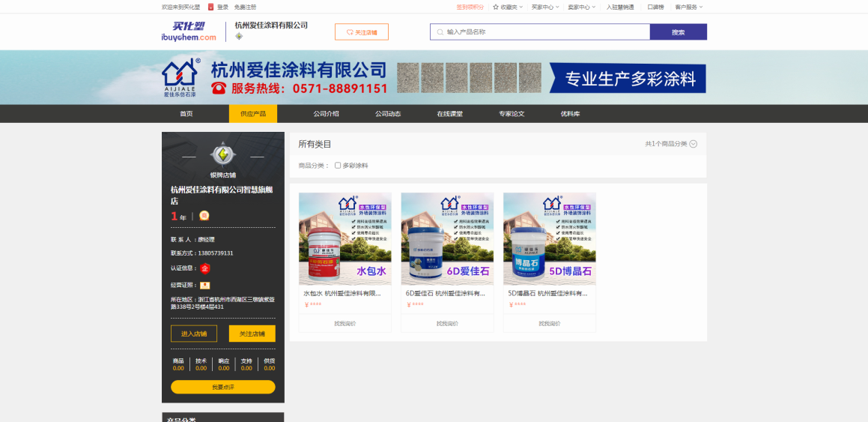Image resolution: width=868 pixels, height=422 pixels.
Task: Click 找我询价 under the 5D博晶石 product
Action: [x=549, y=323]
